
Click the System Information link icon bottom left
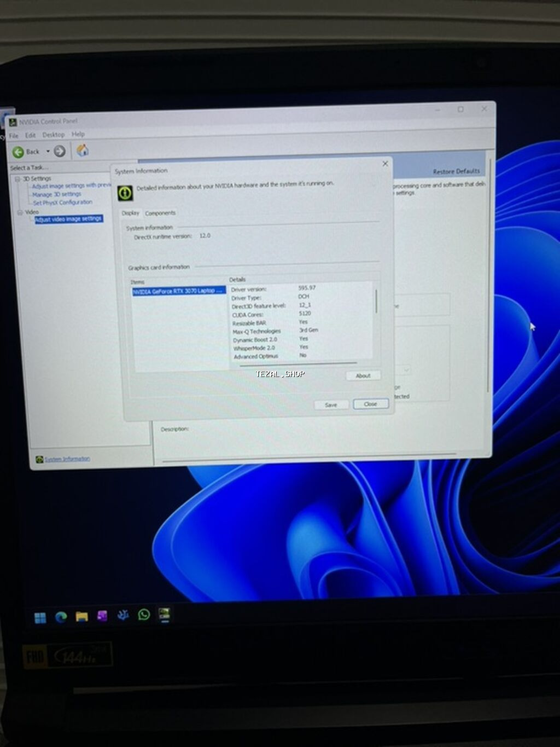point(39,459)
